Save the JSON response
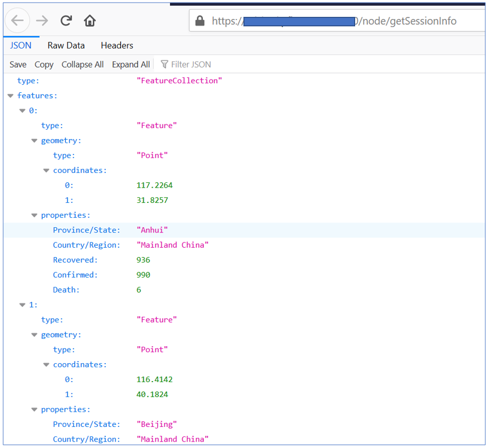Screen dimensions: 489x448 [18, 64]
